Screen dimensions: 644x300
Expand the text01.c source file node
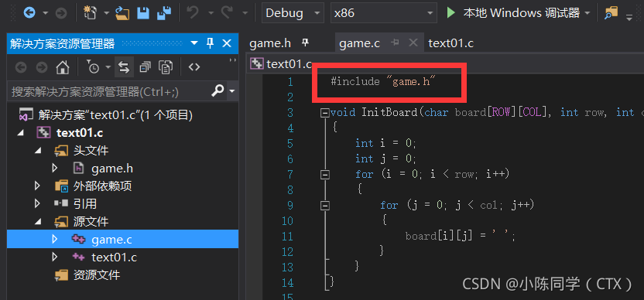click(55, 257)
